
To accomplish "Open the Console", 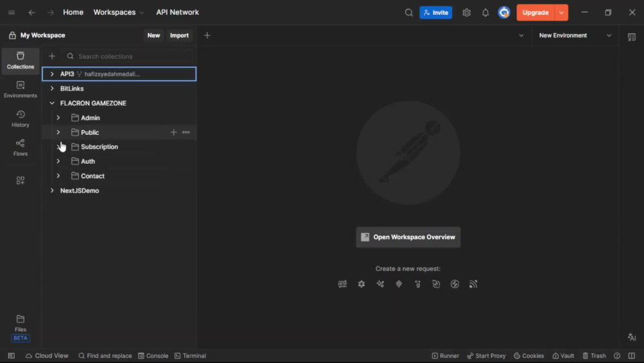I will click(153, 356).
